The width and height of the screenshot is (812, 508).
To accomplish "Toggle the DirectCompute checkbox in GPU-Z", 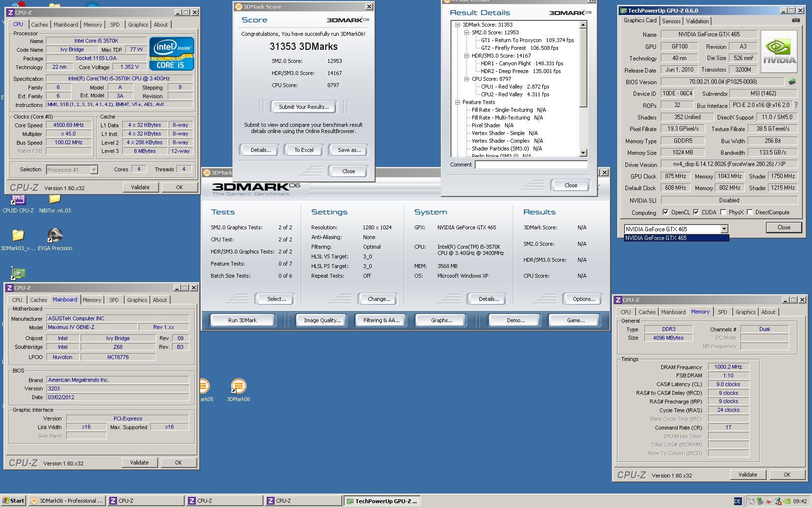I will tap(750, 212).
